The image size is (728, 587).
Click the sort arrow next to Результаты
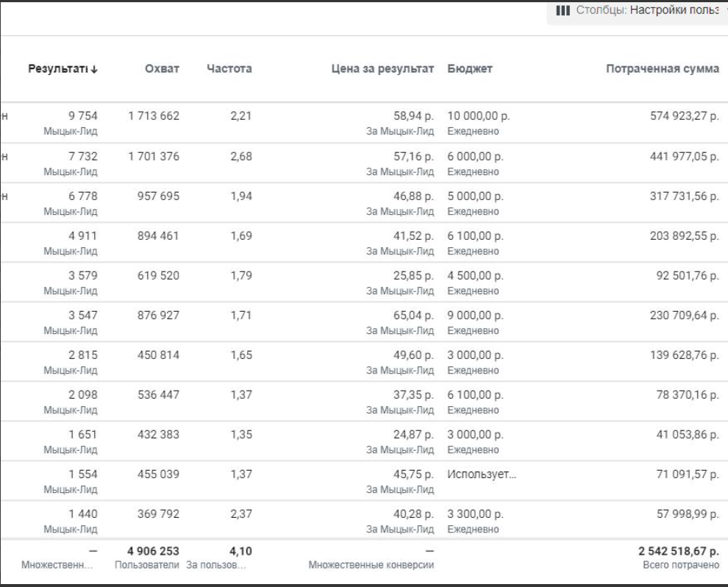95,69
